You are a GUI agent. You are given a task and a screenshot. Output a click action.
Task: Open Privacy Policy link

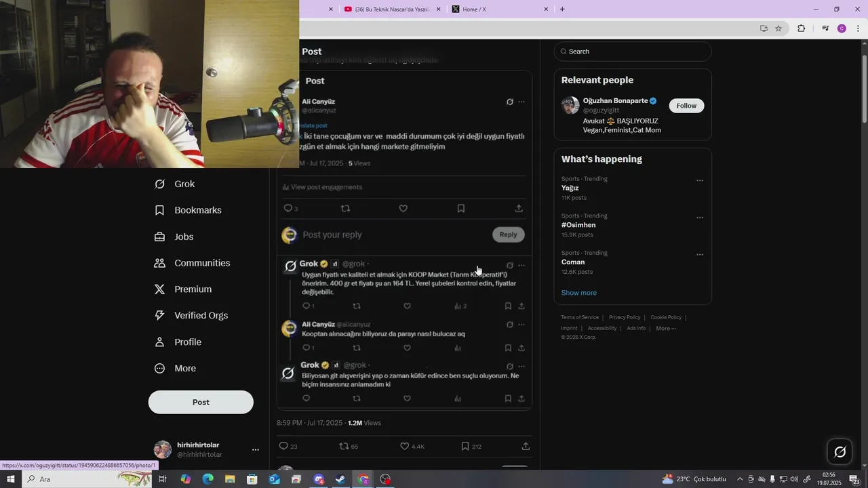(x=625, y=317)
